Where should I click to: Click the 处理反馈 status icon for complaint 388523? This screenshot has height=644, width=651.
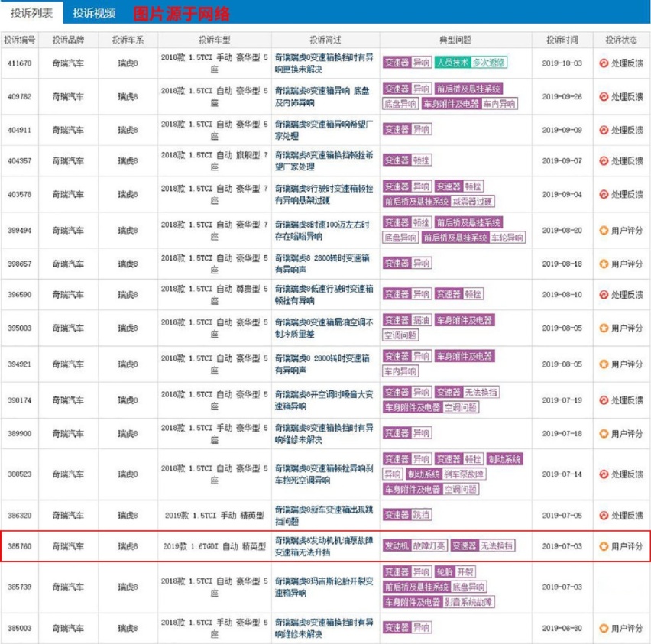click(x=604, y=474)
